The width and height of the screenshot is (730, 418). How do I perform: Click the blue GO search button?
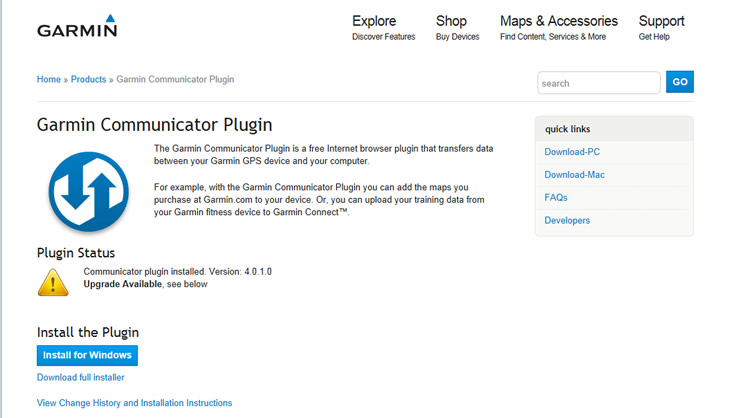680,82
